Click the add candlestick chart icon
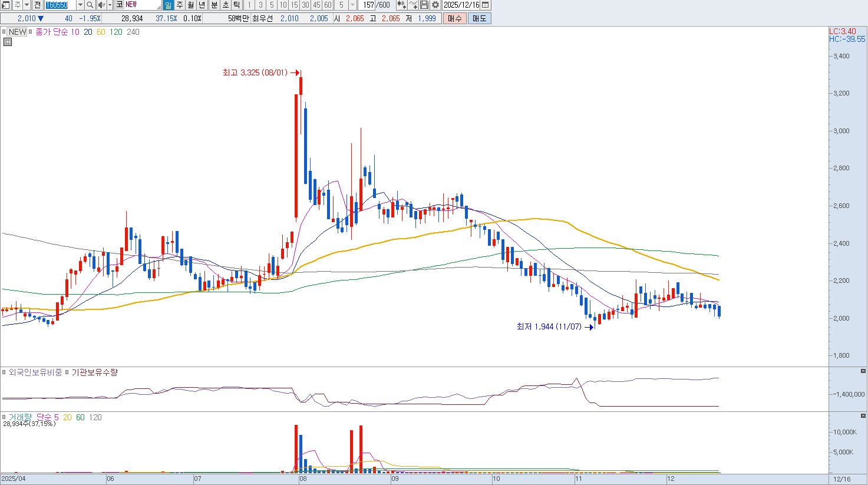This screenshot has height=485, width=868. coord(401,5)
